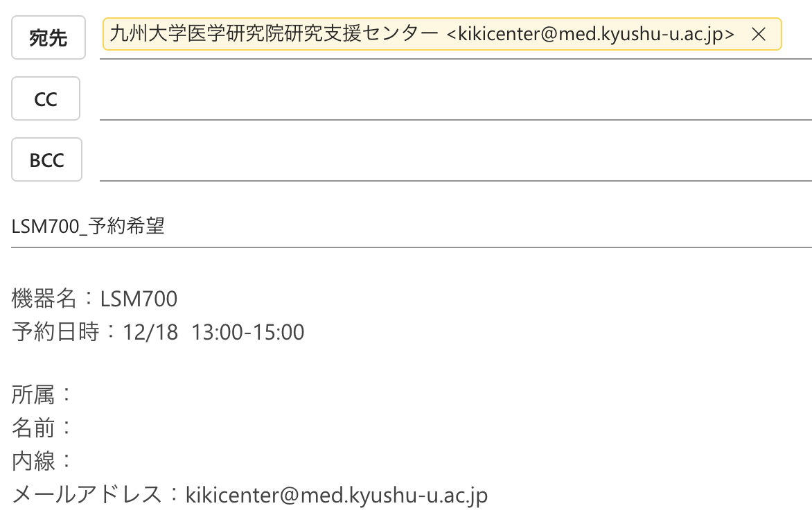Place cursor on the 所属： line
The width and height of the screenshot is (812, 524).
click(42, 395)
